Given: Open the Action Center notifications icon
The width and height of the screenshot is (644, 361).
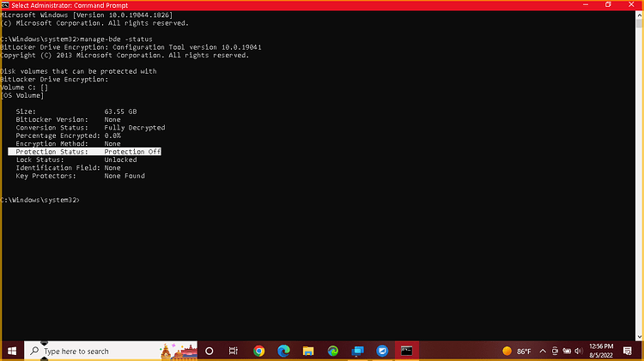Looking at the screenshot, I should click(627, 352).
